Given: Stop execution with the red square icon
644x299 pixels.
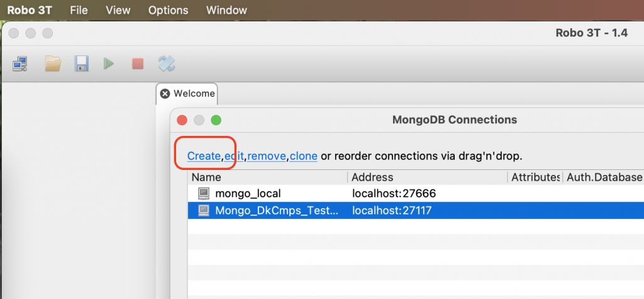Looking at the screenshot, I should 138,64.
